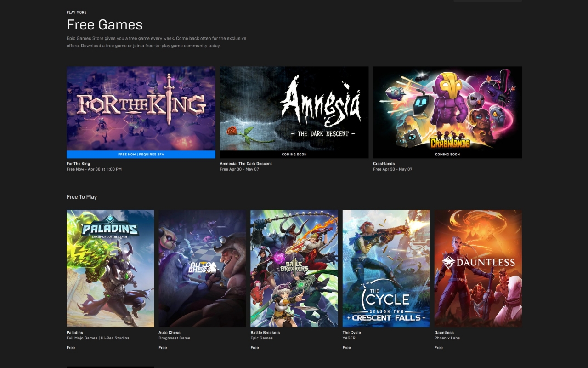
Task: Open the Auto Chess cover art
Action: coord(202,268)
